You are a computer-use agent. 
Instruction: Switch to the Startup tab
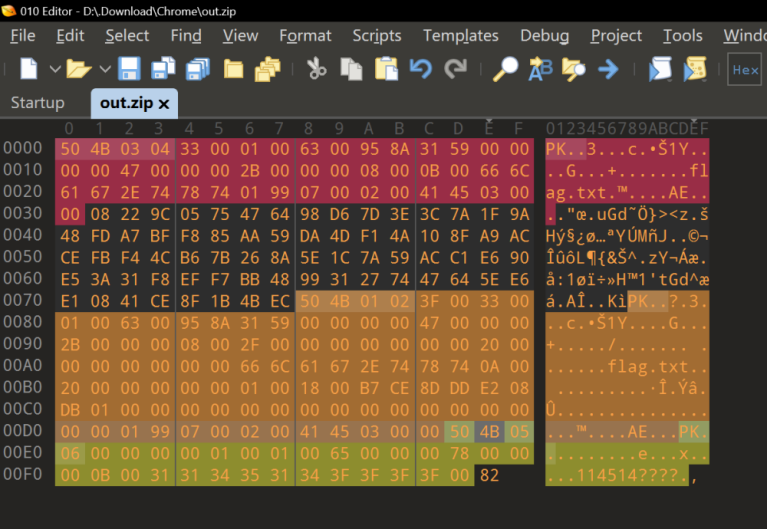click(37, 103)
